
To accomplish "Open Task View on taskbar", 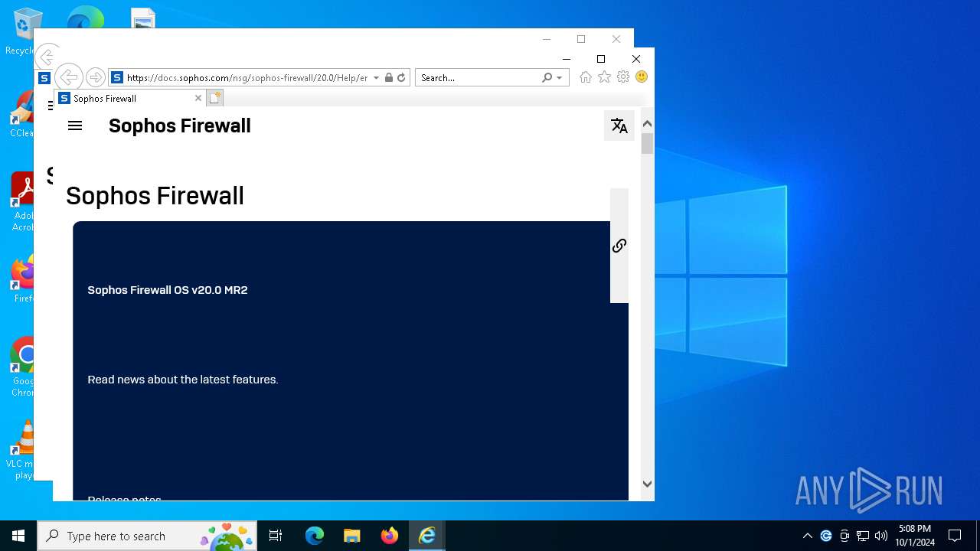I will point(276,536).
